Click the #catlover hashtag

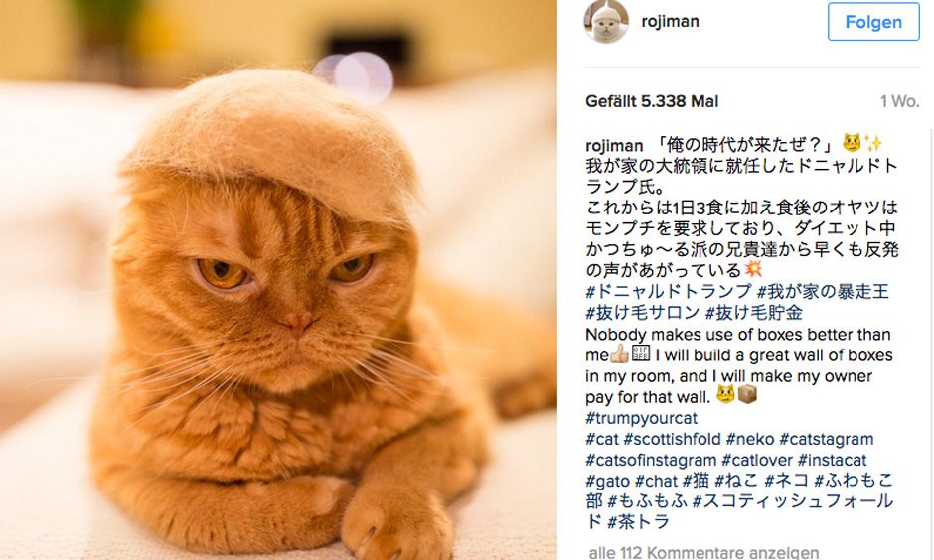tap(757, 461)
